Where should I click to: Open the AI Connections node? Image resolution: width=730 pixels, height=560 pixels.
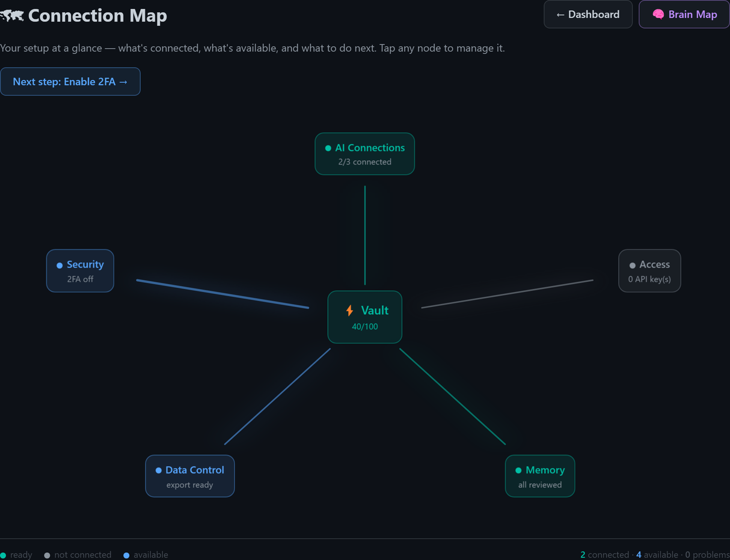click(364, 154)
